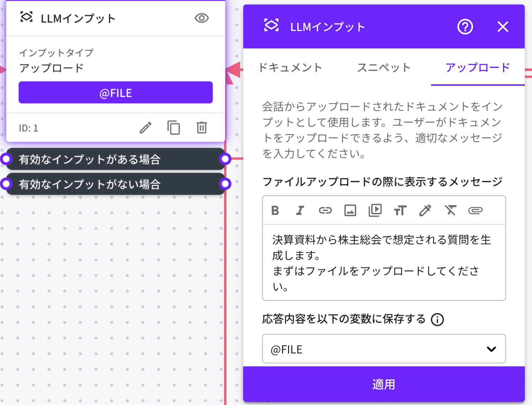
Task: Insert a hyperlink in the message
Action: (325, 210)
